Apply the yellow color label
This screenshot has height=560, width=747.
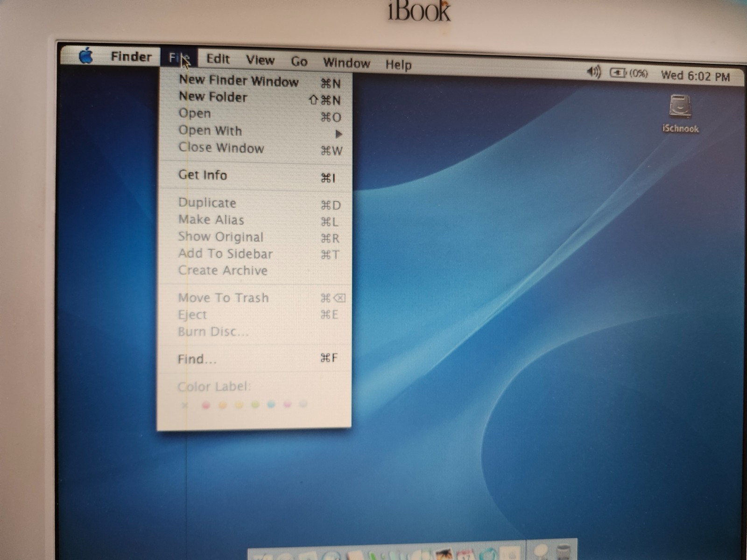pos(239,405)
